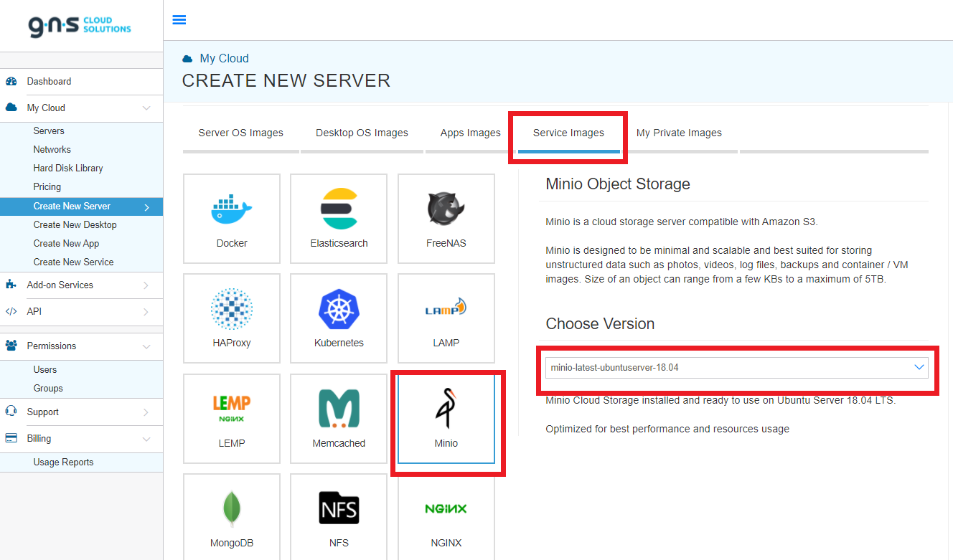Open Create New Desktop link

75,225
